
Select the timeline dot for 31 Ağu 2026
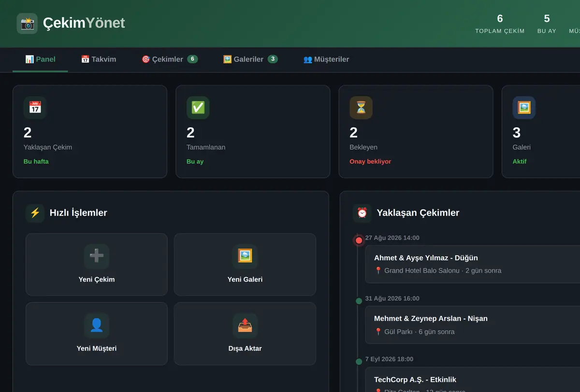coord(359,301)
